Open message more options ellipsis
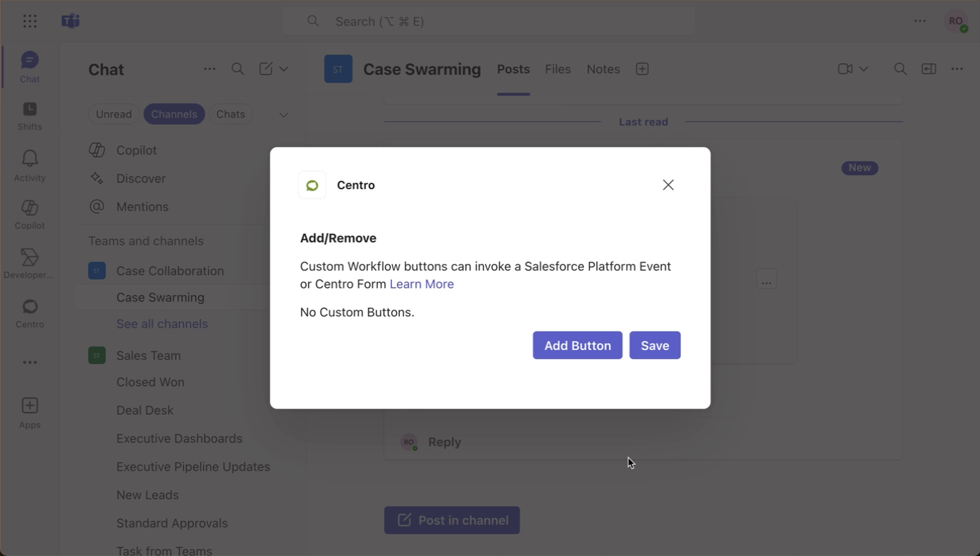 [x=766, y=280]
